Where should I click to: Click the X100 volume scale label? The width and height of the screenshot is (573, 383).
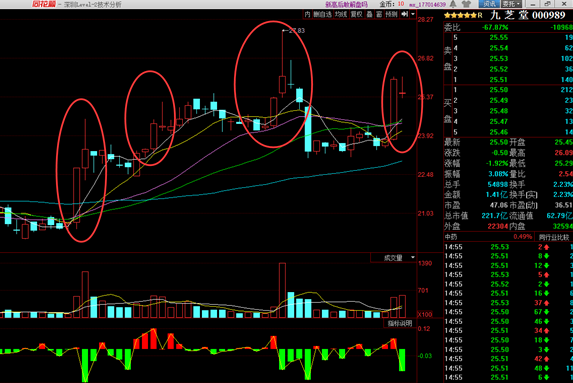click(425, 314)
